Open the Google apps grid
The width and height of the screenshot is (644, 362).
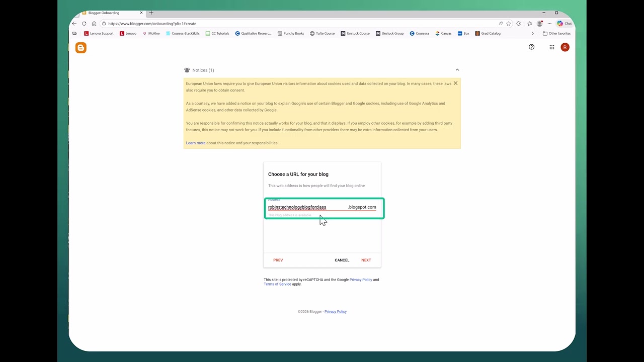(552, 47)
